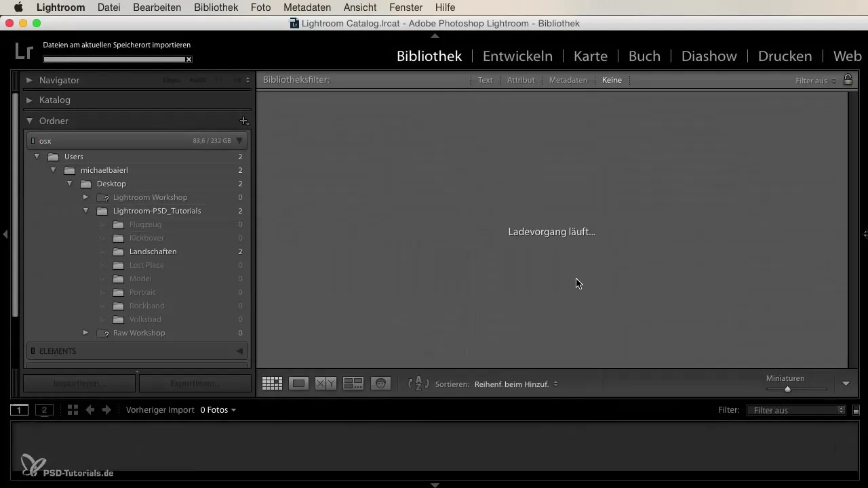Open Compare view XY icon
The height and width of the screenshot is (488, 868).
point(325,384)
